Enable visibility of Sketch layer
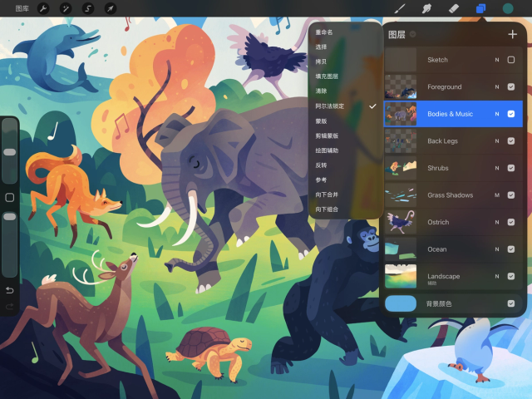 511,60
